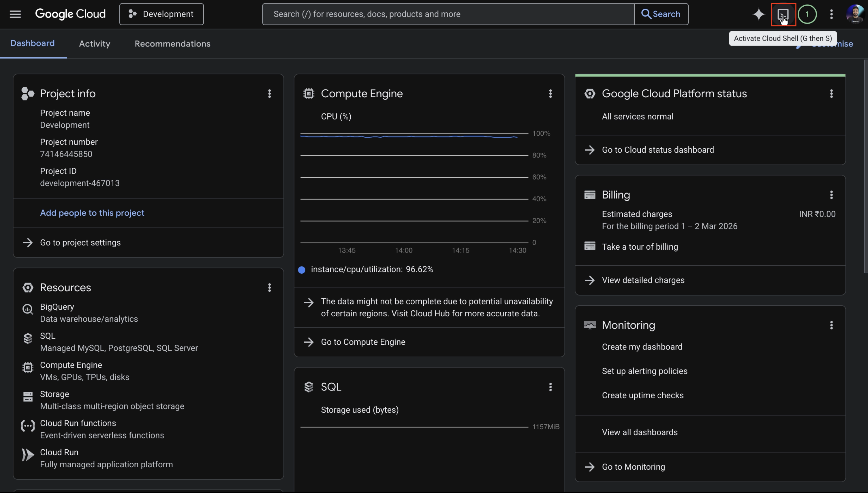Viewport: 868px width, 493px height.
Task: Click the arrow beside Go to project settings
Action: coord(28,242)
